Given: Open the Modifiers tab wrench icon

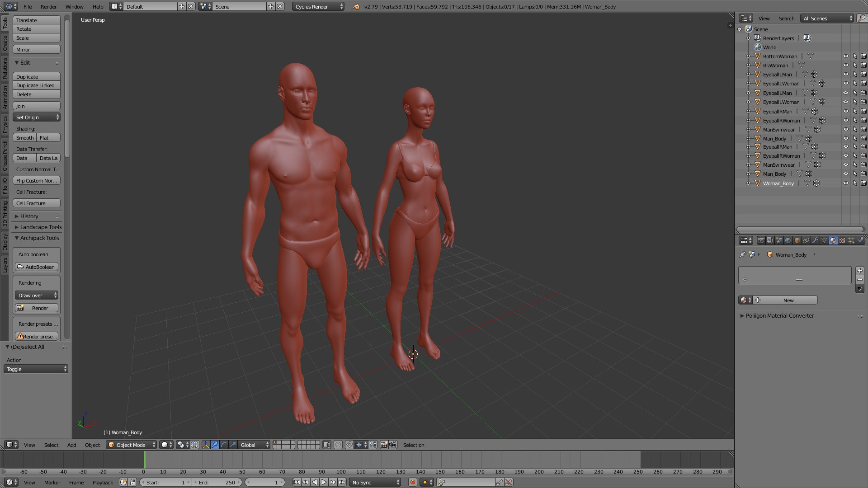Looking at the screenshot, I should coord(815,240).
